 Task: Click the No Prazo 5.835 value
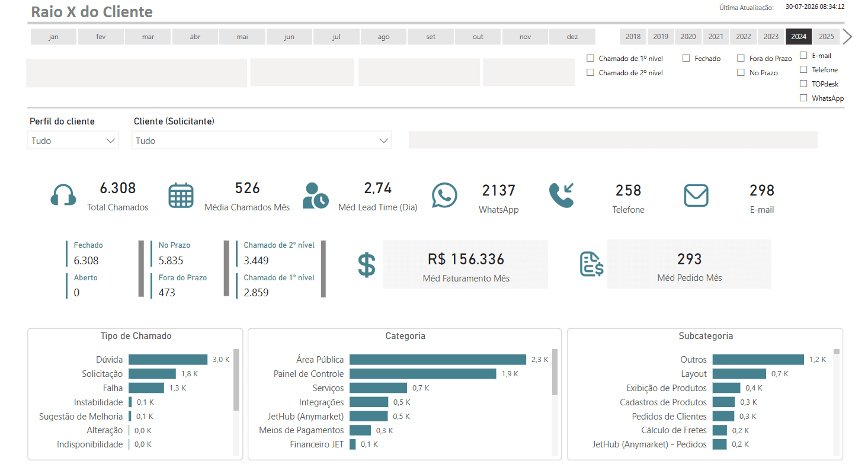coord(171,260)
